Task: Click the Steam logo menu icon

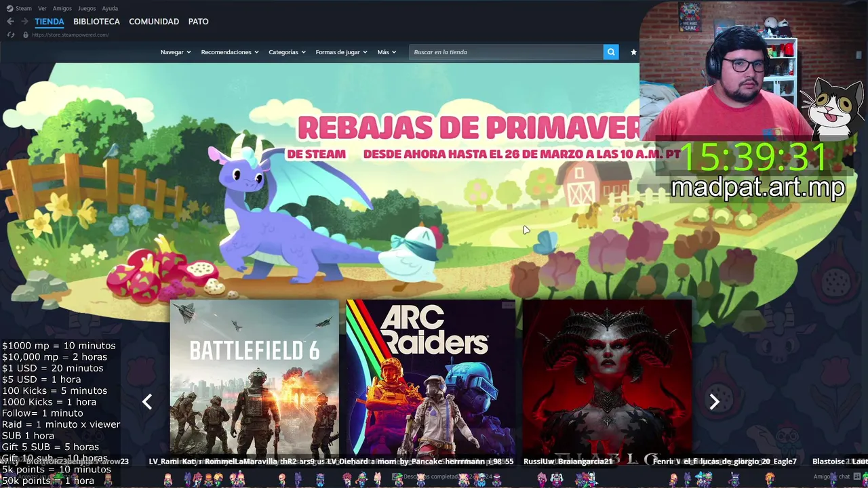Action: 9,8
